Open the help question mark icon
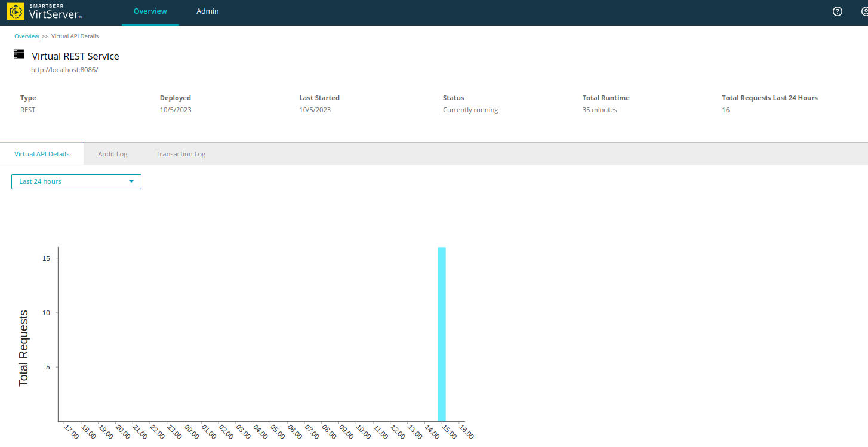This screenshot has height=447, width=868. tap(837, 11)
